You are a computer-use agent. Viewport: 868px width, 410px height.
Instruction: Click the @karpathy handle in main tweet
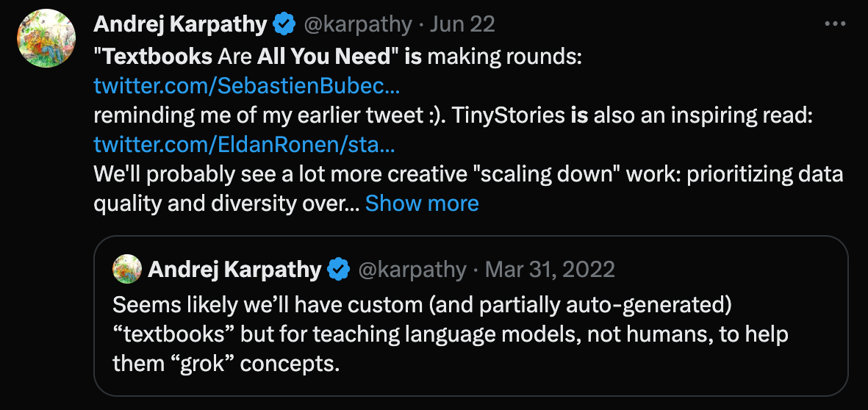358,24
